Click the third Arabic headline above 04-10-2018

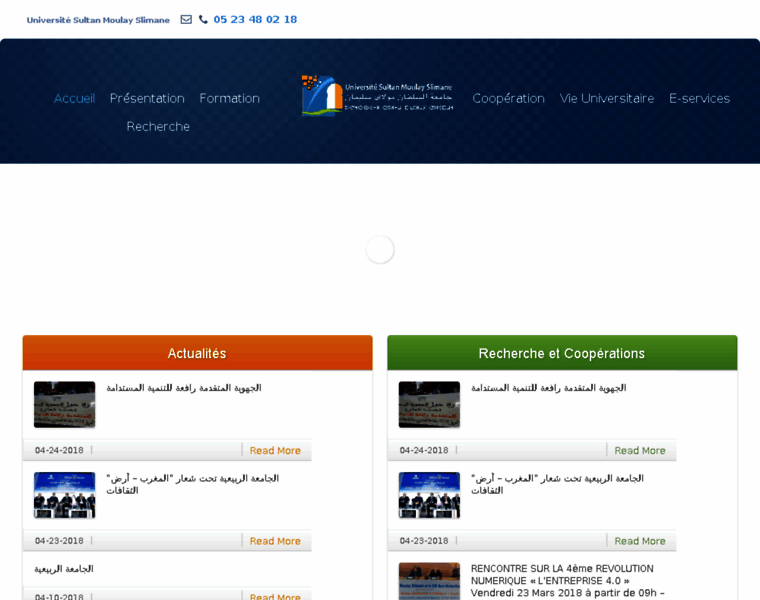(64, 568)
